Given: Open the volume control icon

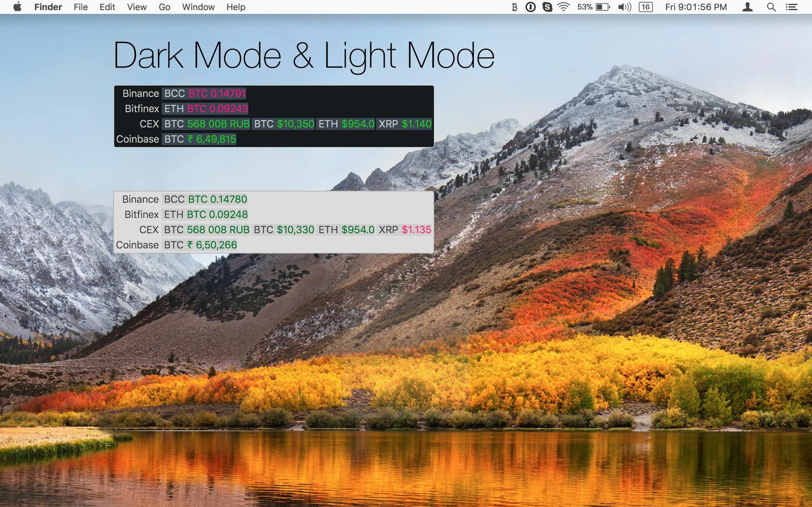Looking at the screenshot, I should click(625, 7).
